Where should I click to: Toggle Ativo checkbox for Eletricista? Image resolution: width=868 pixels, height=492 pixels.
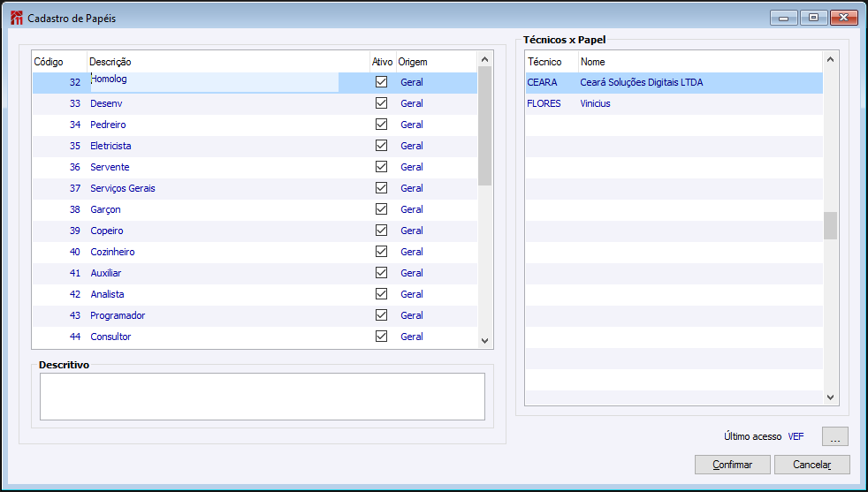tap(382, 146)
